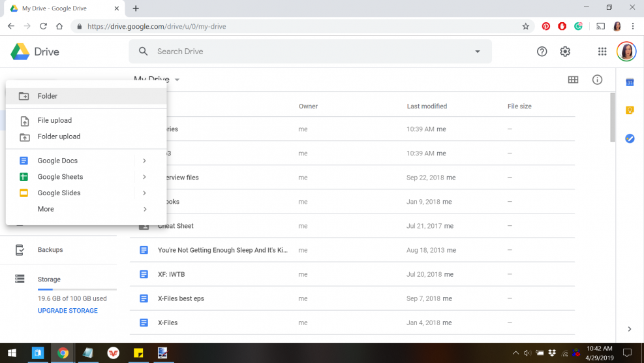
Task: Show the view details info panel
Action: pyautogui.click(x=597, y=80)
